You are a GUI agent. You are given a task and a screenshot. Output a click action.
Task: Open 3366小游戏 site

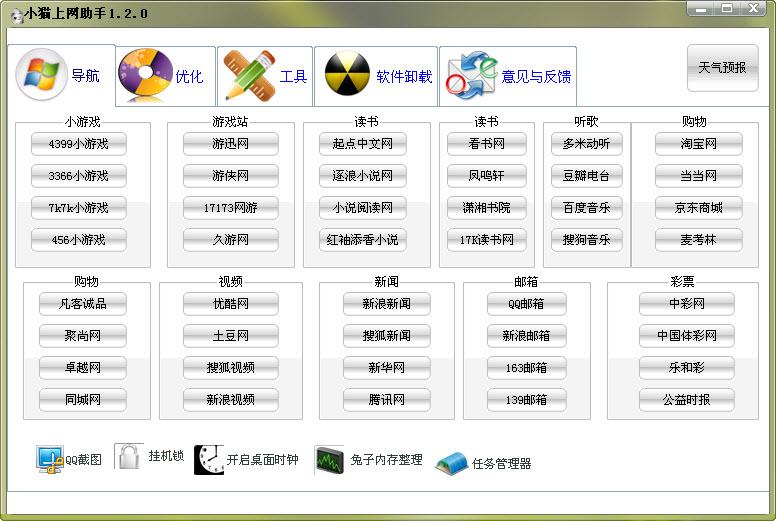click(79, 176)
